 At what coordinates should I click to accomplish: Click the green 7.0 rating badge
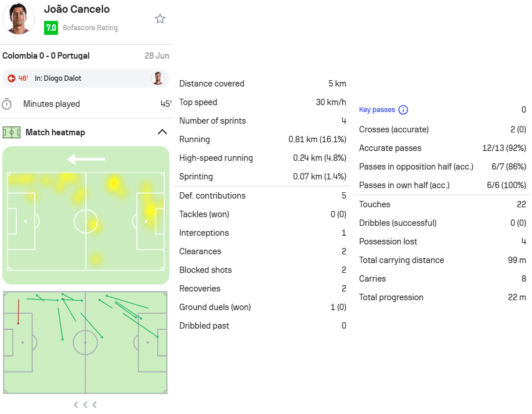pyautogui.click(x=51, y=28)
